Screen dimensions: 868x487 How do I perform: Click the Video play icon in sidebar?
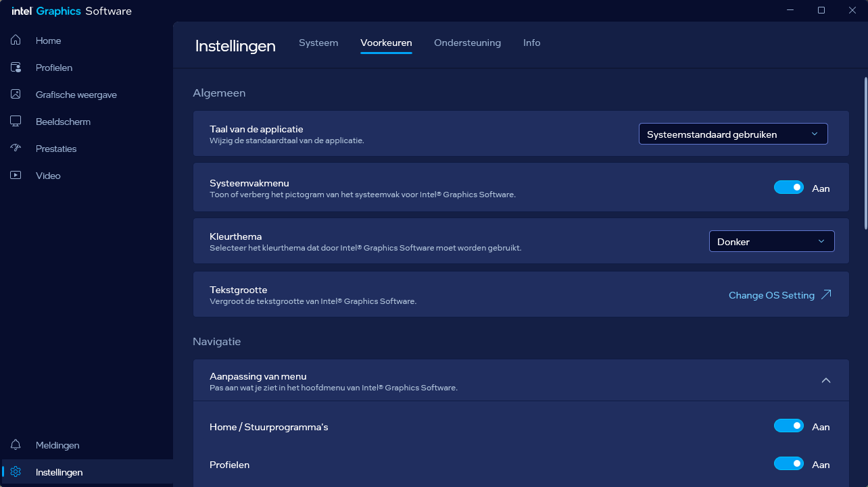(x=16, y=176)
